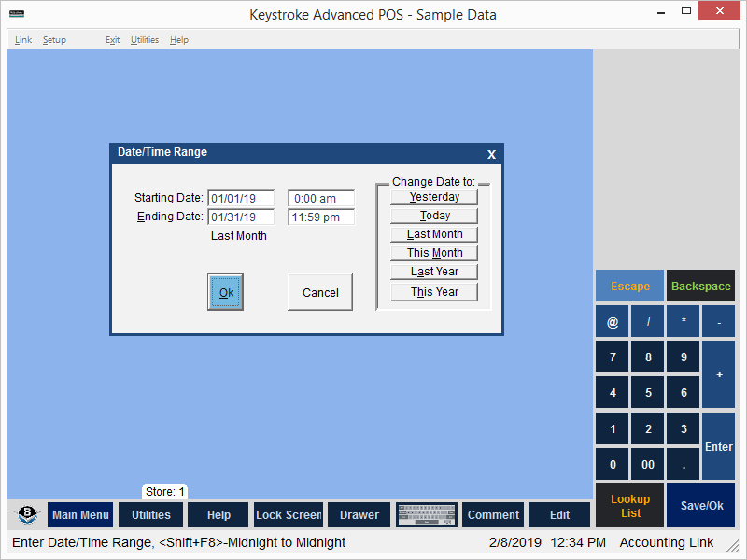Tap keypad single 0 key
The image size is (747, 560).
click(613, 464)
